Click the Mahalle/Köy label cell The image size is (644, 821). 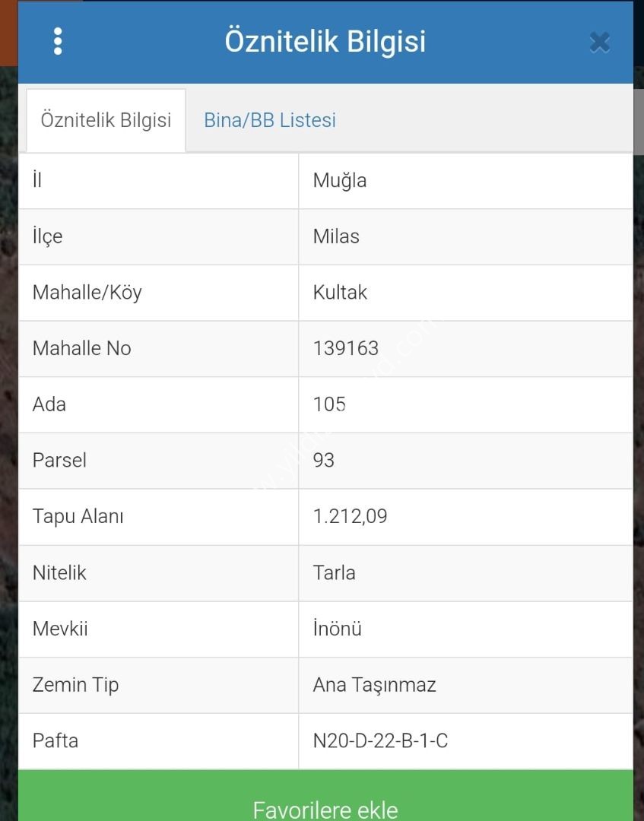(158, 293)
